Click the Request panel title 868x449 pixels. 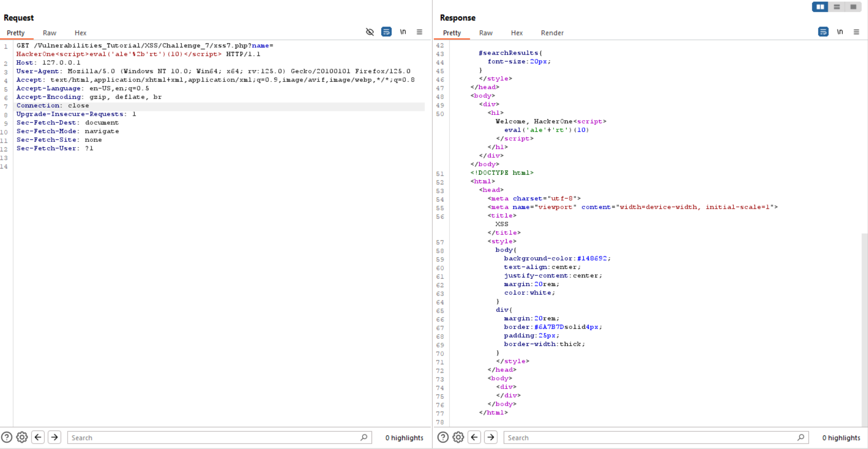pyautogui.click(x=18, y=18)
